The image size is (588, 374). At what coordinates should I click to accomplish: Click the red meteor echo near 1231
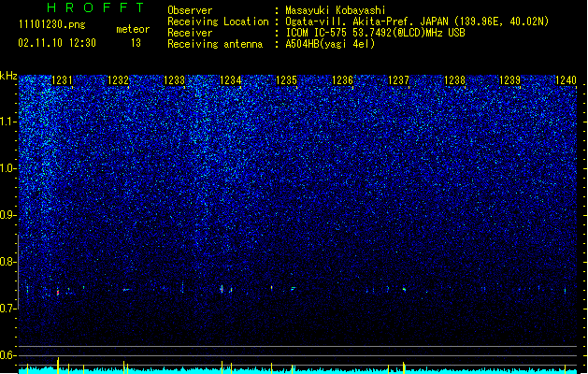(x=58, y=292)
